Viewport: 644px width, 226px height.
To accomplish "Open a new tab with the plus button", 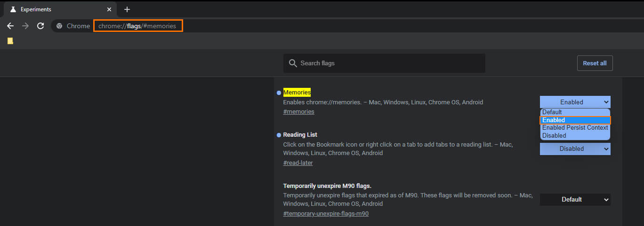I will pyautogui.click(x=127, y=9).
